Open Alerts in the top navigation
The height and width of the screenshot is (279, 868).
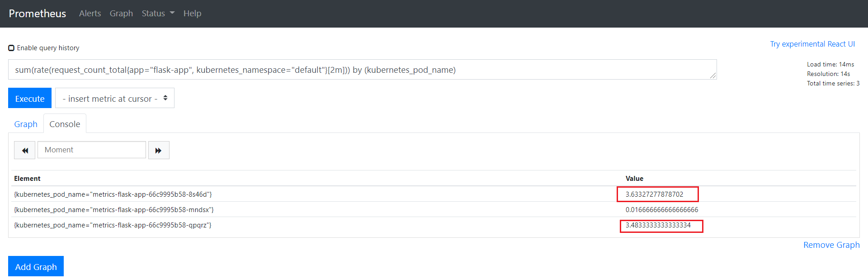(90, 14)
